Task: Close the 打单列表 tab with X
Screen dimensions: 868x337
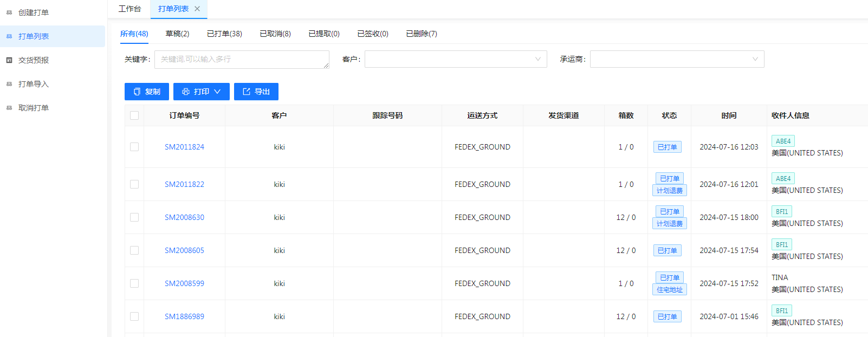Action: (197, 9)
